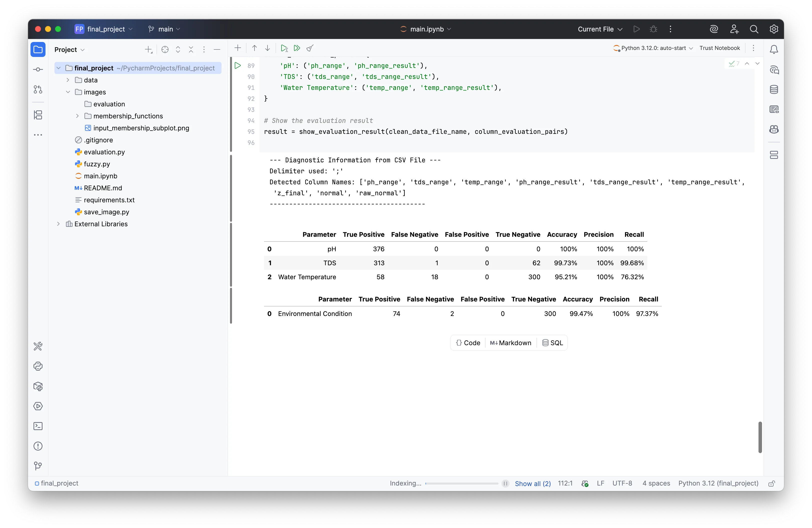Collapse the images folder
Image resolution: width=812 pixels, height=528 pixels.
68,92
